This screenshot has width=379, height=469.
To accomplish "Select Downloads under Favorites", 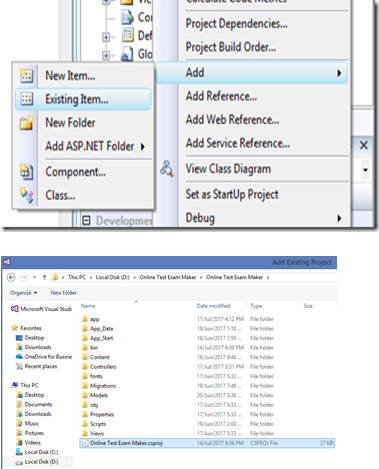I will click(34, 347).
